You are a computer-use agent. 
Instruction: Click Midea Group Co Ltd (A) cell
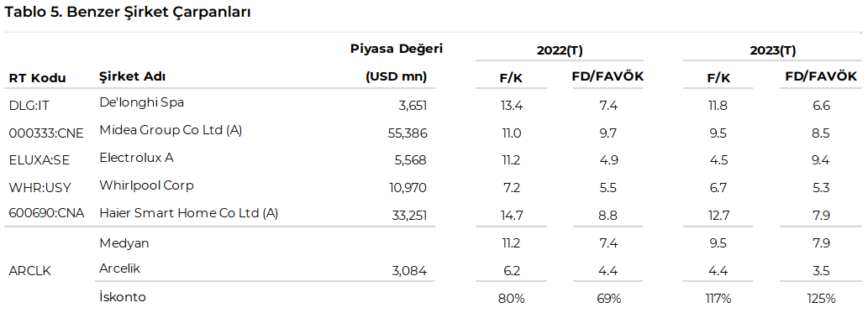click(x=171, y=131)
